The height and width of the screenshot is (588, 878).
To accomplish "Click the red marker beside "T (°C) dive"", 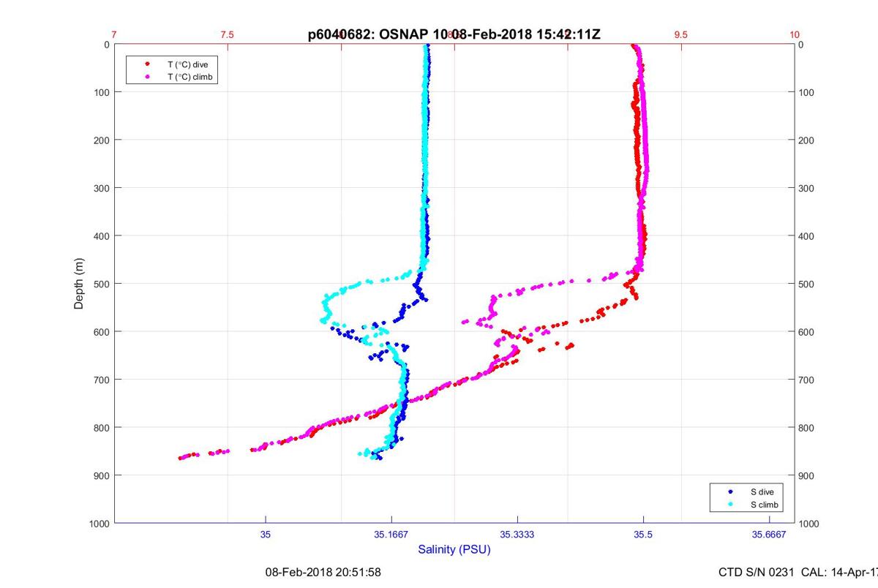I will coord(148,64).
